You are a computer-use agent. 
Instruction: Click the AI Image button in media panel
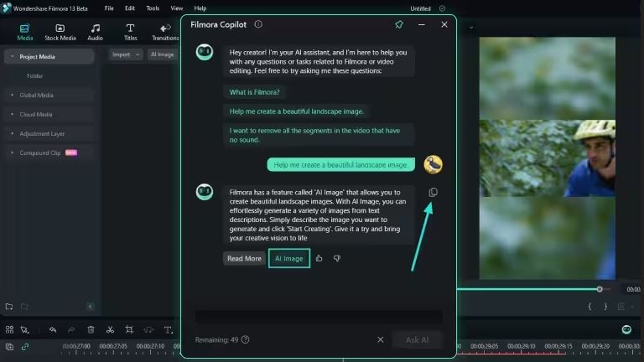[162, 54]
